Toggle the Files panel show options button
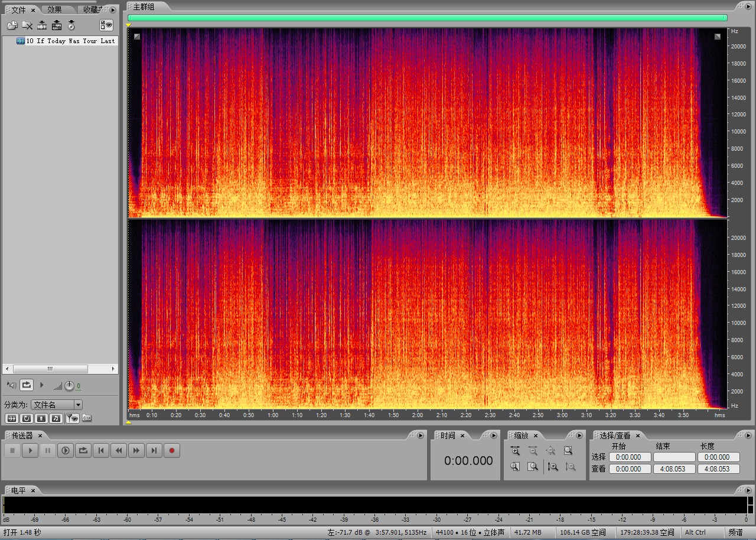 point(106,25)
